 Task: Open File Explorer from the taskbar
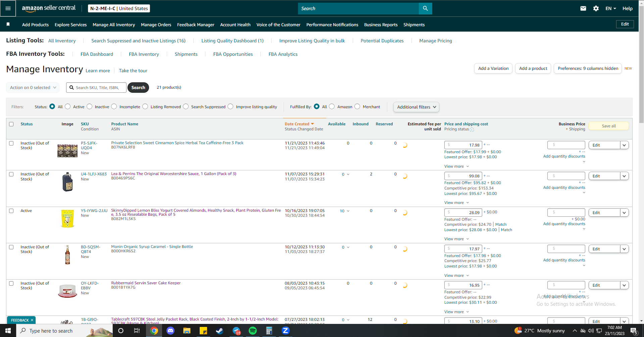coord(187,331)
